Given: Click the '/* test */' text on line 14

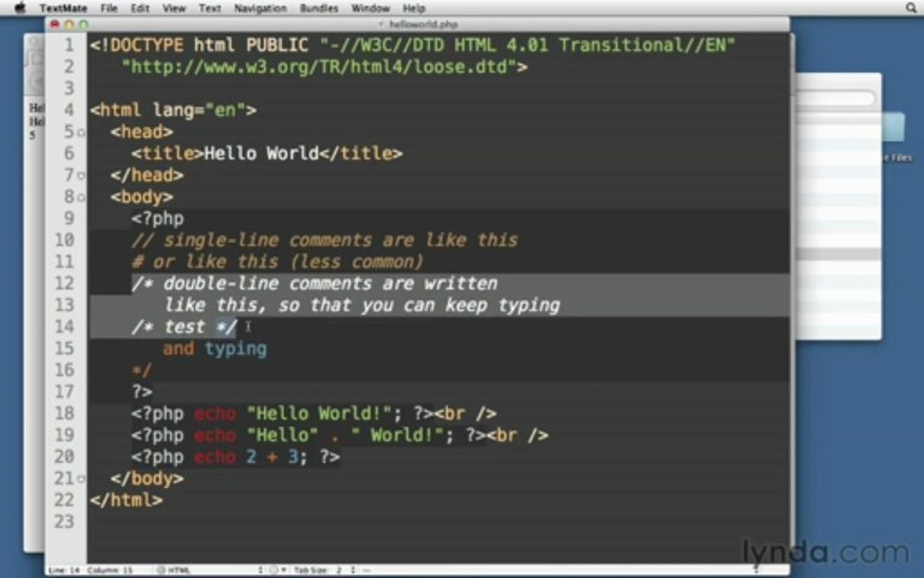Looking at the screenshot, I should pyautogui.click(x=184, y=327).
